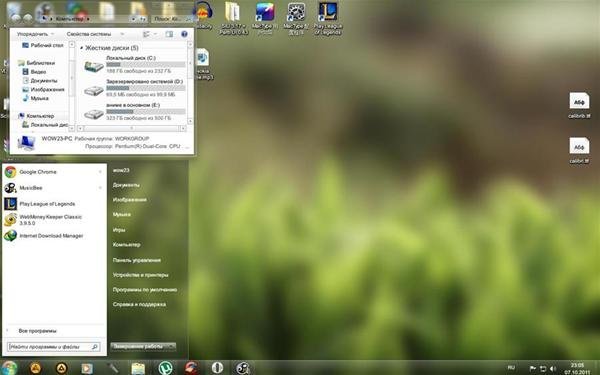Image resolution: width=600 pixels, height=375 pixels.
Task: Collapse the Жесткие диски (5) group
Action: click(x=82, y=48)
